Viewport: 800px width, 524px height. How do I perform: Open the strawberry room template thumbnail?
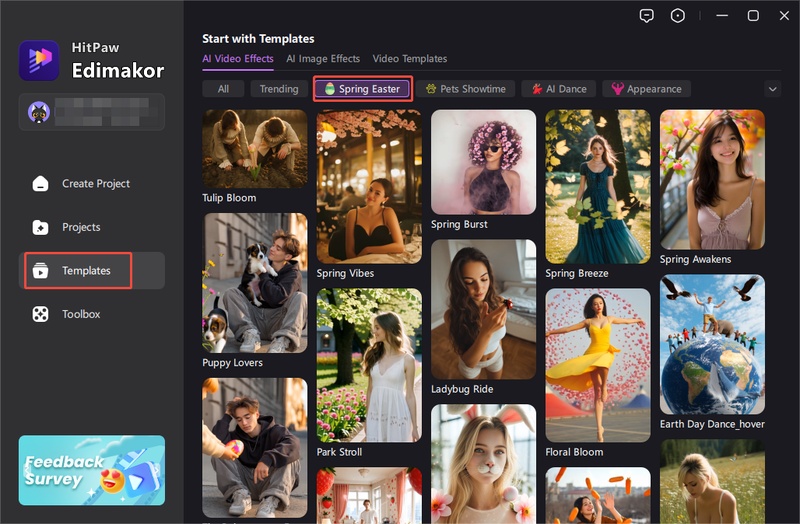coord(369,495)
